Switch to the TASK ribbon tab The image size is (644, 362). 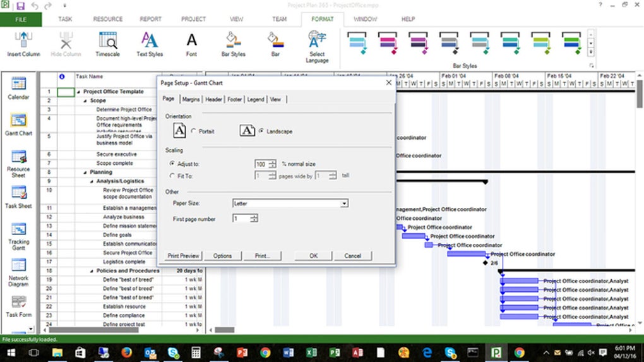(65, 20)
